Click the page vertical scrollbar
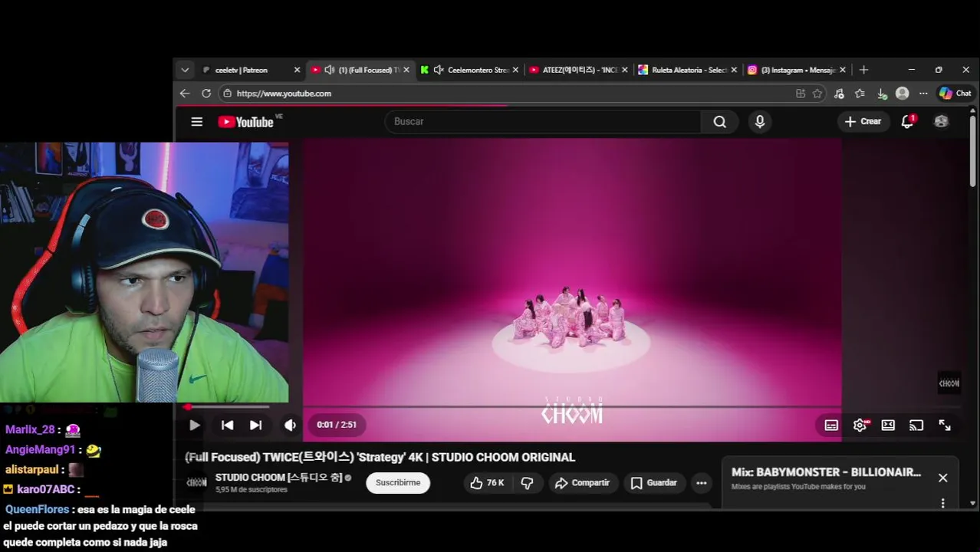This screenshot has width=980, height=552. (972, 151)
